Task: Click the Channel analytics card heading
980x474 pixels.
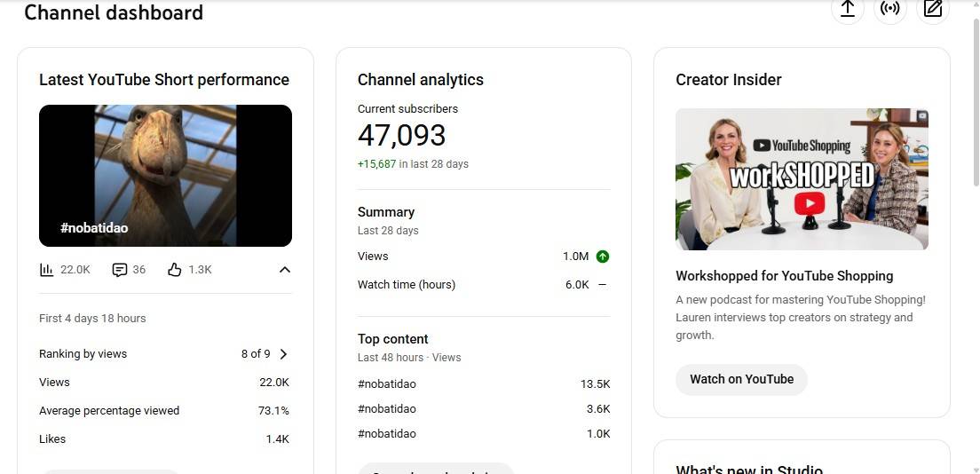Action: pyautogui.click(x=420, y=80)
